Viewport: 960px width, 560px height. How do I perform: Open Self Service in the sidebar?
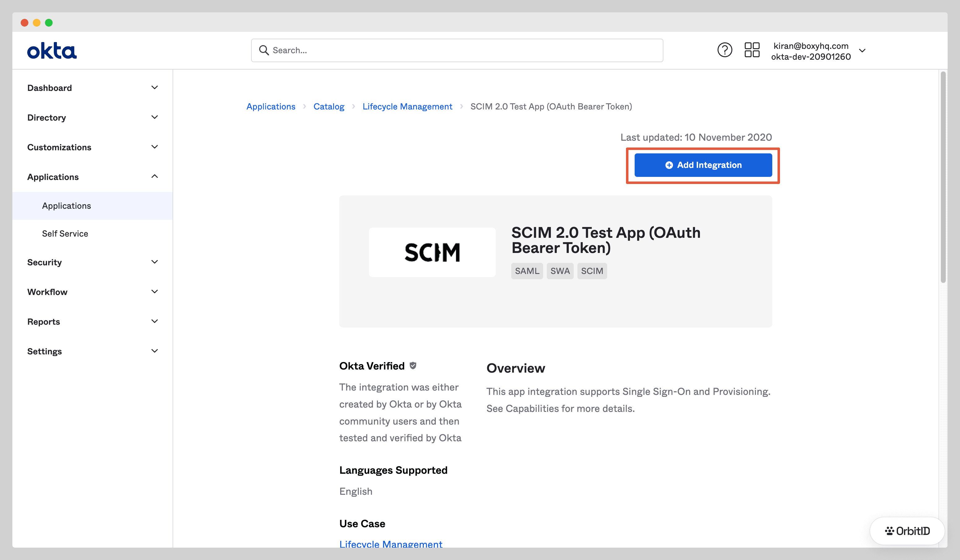click(x=92, y=233)
